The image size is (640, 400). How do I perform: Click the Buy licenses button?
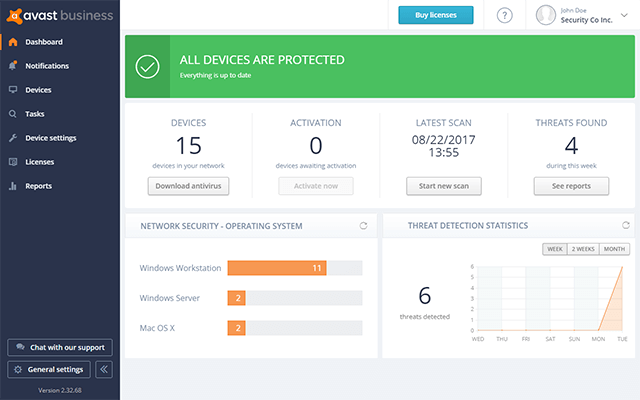[435, 15]
